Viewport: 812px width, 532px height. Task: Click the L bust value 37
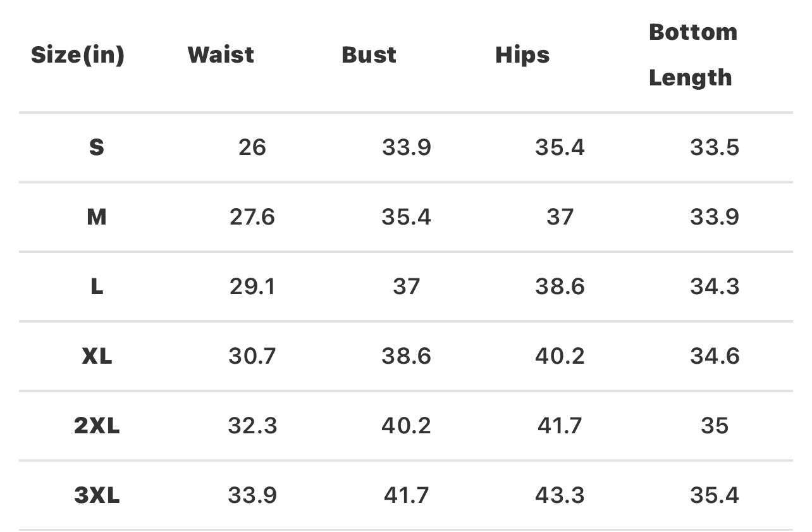(x=406, y=287)
